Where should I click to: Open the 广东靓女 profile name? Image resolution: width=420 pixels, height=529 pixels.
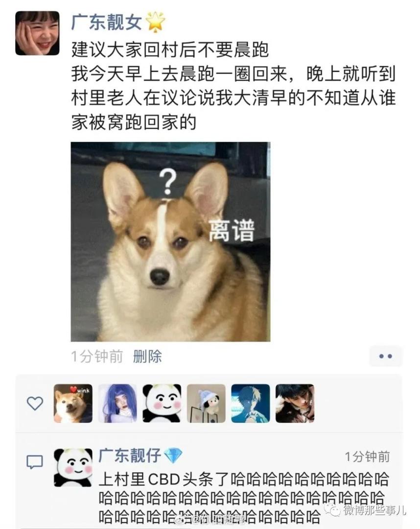point(107,22)
